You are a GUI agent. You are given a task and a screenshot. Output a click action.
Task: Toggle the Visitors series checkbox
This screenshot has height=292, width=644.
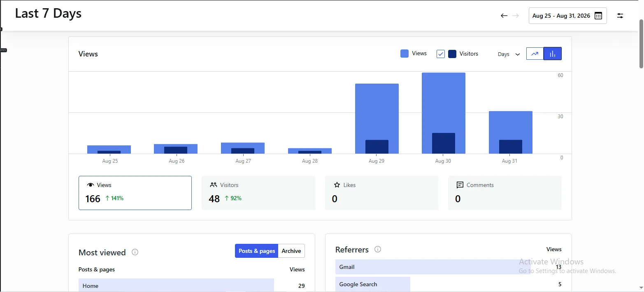pyautogui.click(x=441, y=54)
